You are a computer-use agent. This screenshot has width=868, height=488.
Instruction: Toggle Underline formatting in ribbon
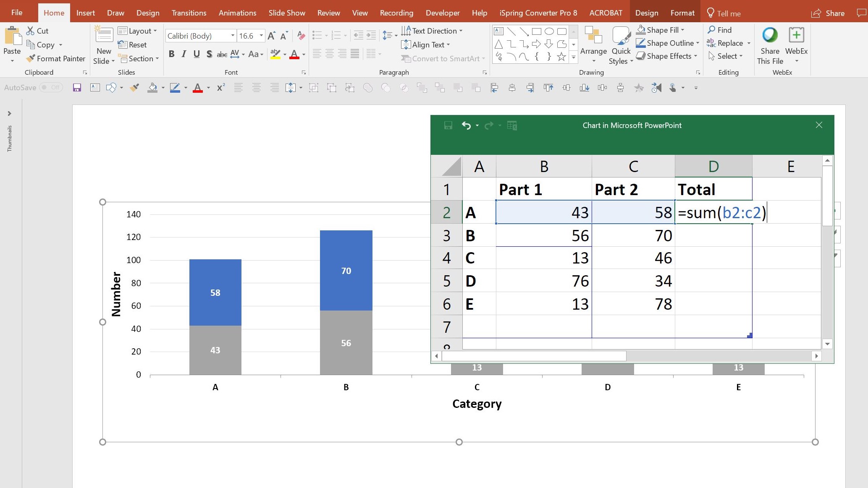click(196, 55)
